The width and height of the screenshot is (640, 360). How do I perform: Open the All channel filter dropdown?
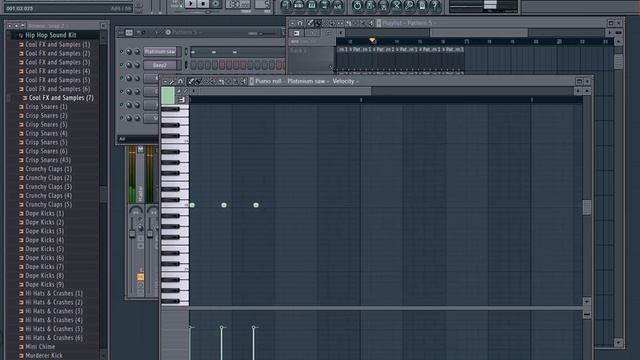[138, 139]
